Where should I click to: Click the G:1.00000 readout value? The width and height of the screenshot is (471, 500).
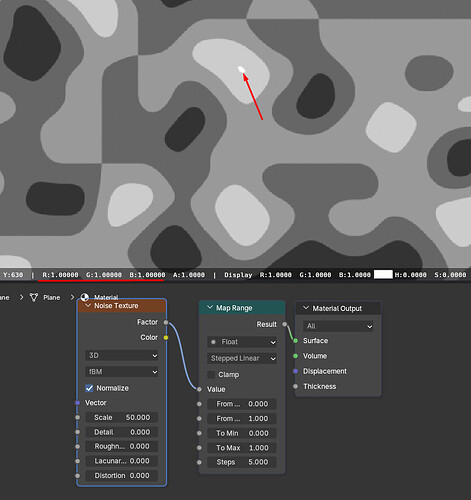tap(104, 275)
